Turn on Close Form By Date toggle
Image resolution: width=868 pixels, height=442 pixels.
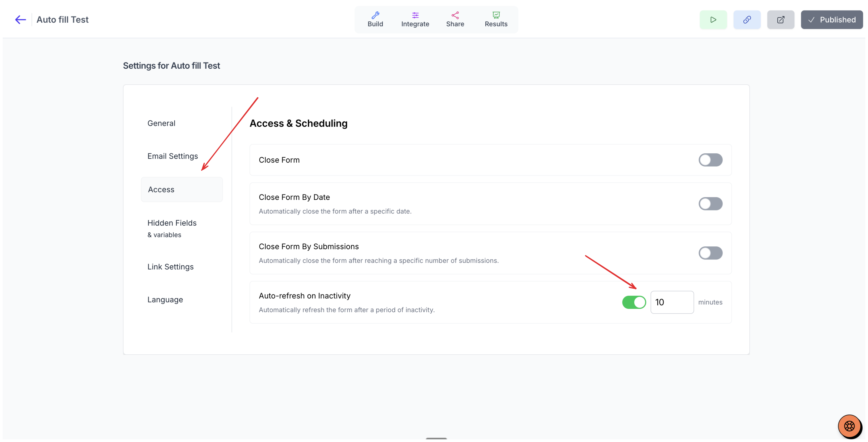(710, 204)
